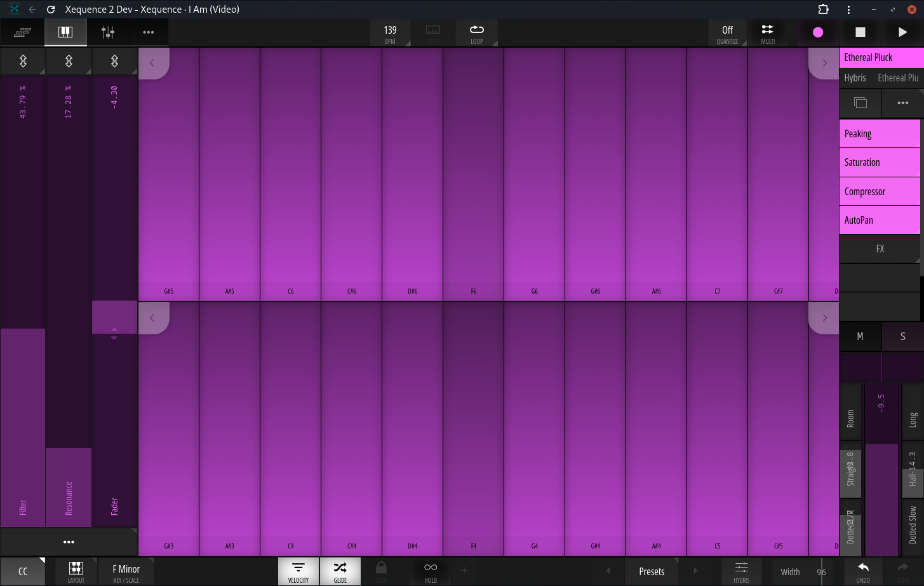924x586 pixels.
Task: Open the Layout keyboard icon
Action: click(76, 571)
